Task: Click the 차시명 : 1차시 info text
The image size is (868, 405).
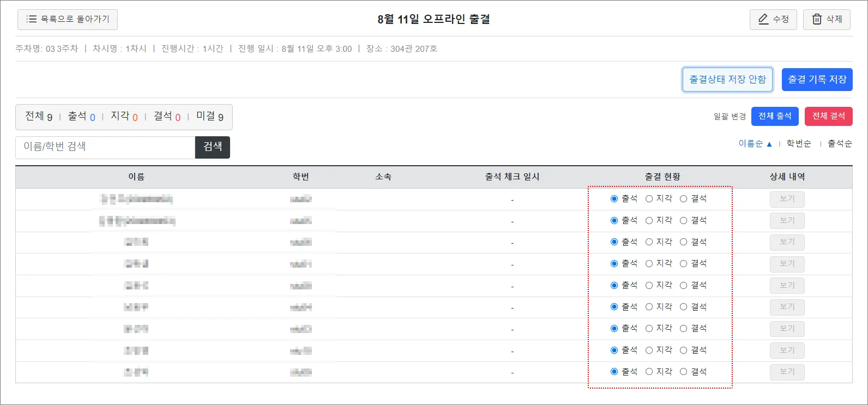Action: (x=119, y=49)
